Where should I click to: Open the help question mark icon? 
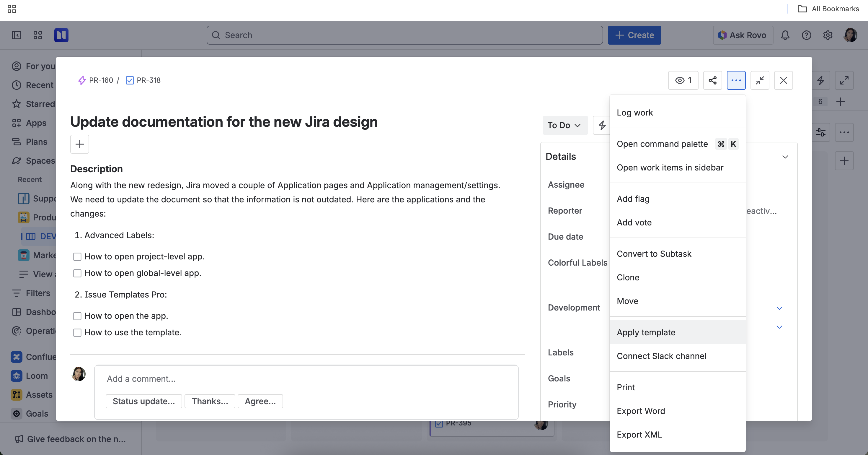806,35
